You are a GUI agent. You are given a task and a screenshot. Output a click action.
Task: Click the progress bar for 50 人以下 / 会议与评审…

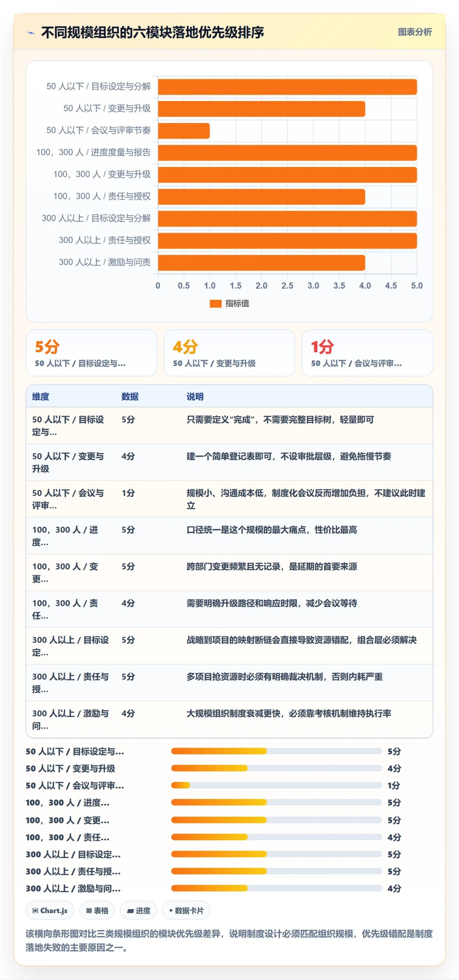click(x=276, y=785)
